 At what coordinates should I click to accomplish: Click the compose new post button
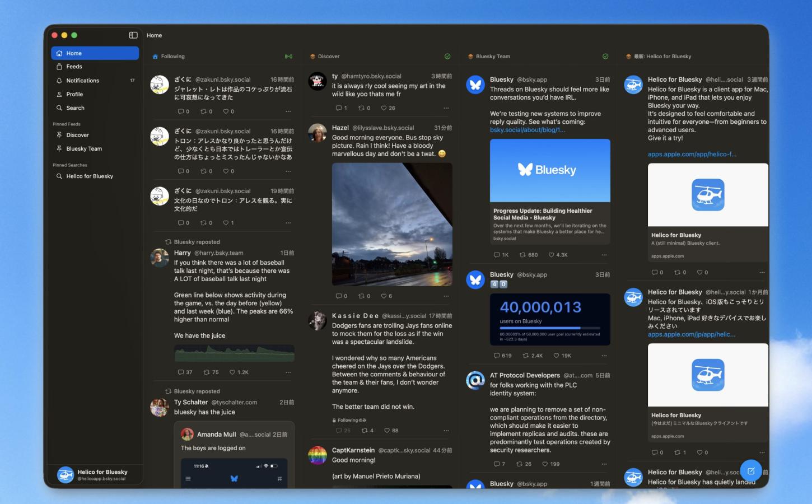(751, 471)
